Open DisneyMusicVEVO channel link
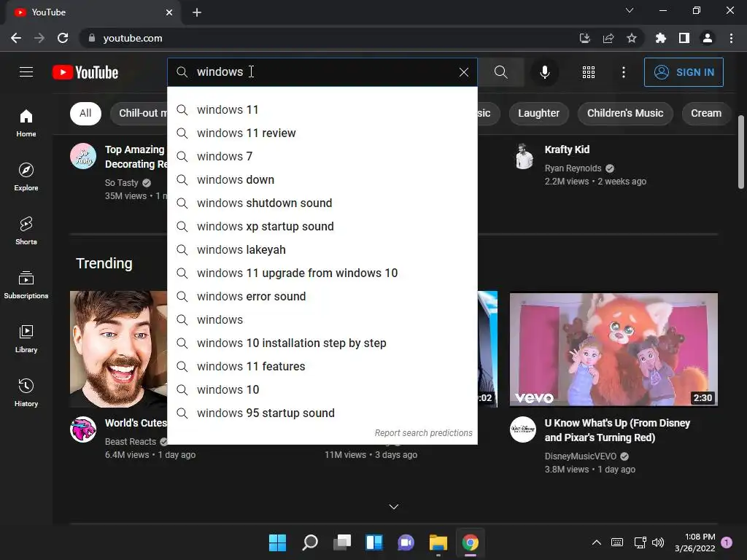The height and width of the screenshot is (560, 747). pyautogui.click(x=580, y=456)
